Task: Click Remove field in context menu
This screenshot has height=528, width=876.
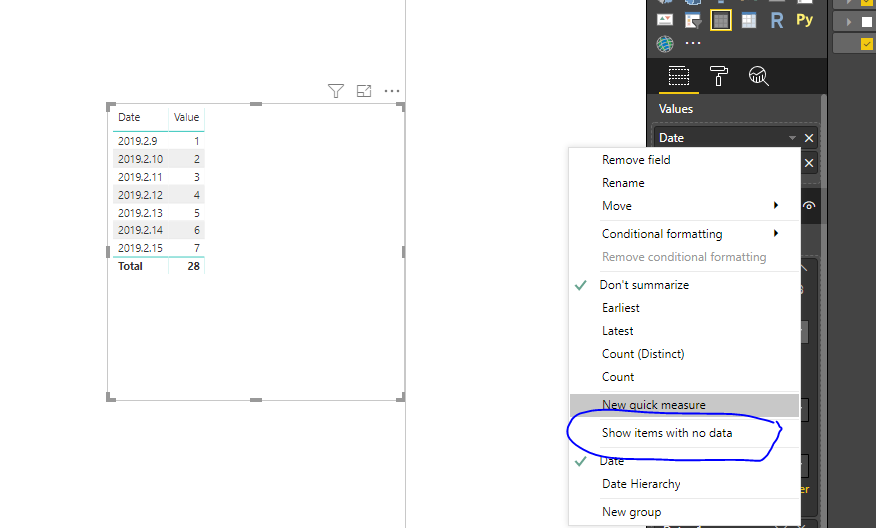Action: (x=636, y=160)
